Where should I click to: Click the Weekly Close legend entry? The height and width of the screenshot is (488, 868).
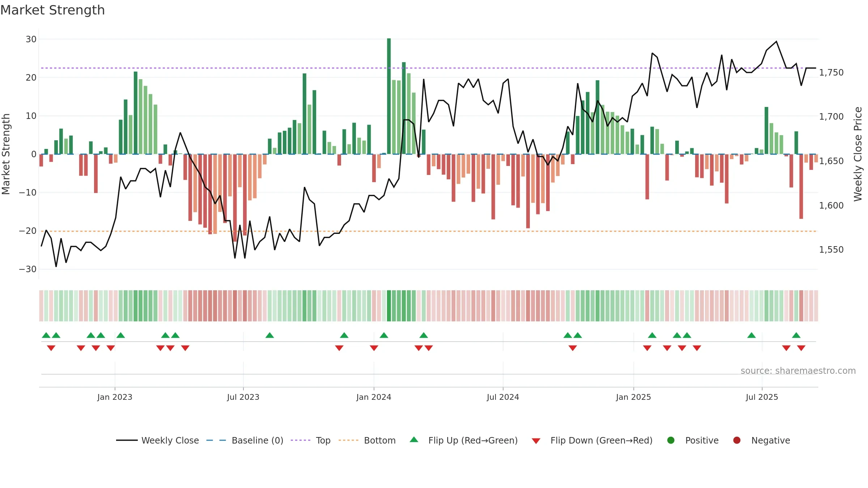(157, 440)
